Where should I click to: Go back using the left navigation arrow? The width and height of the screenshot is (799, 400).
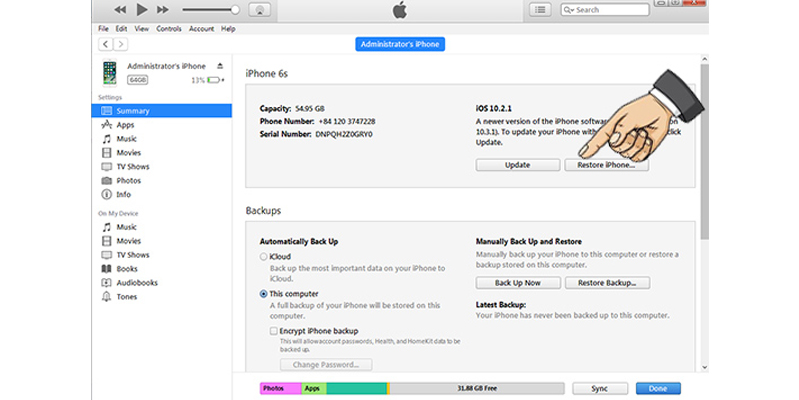point(103,45)
